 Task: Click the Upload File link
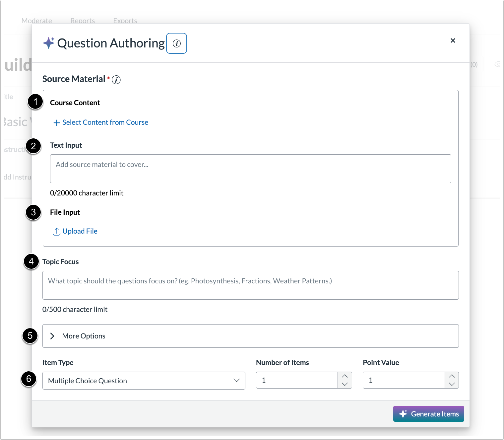(80, 231)
